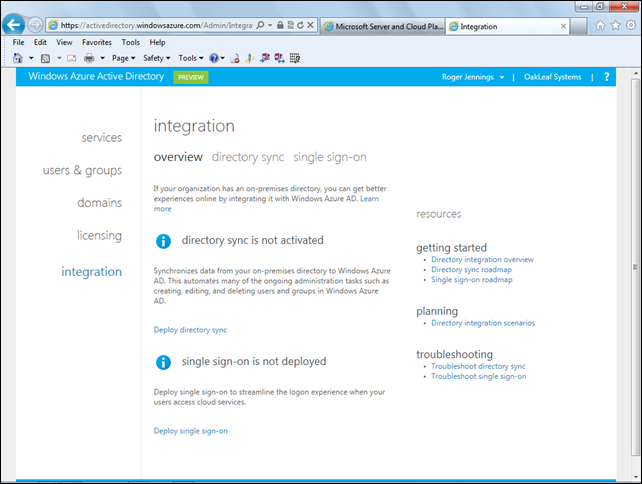Switch to the single sign-on tab
642x484 pixels.
pyautogui.click(x=330, y=157)
